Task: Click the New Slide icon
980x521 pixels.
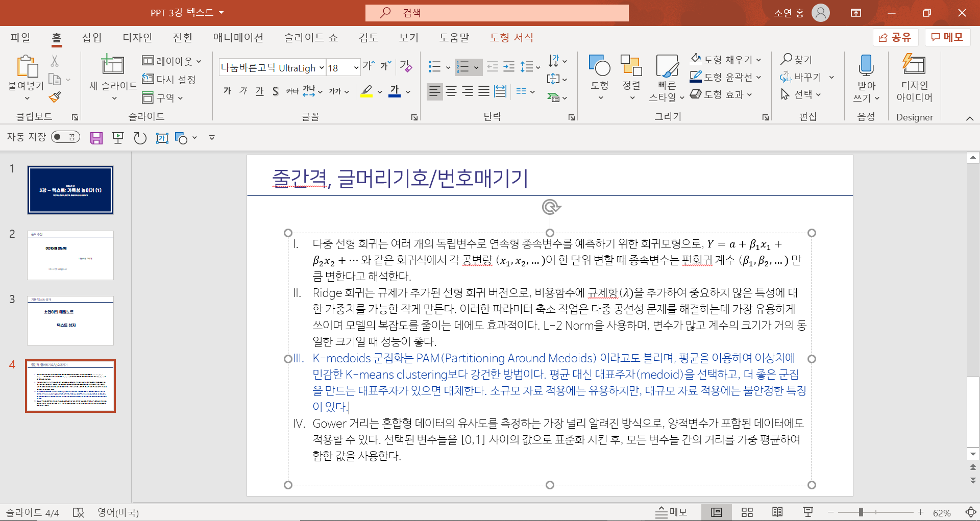Action: (112, 65)
